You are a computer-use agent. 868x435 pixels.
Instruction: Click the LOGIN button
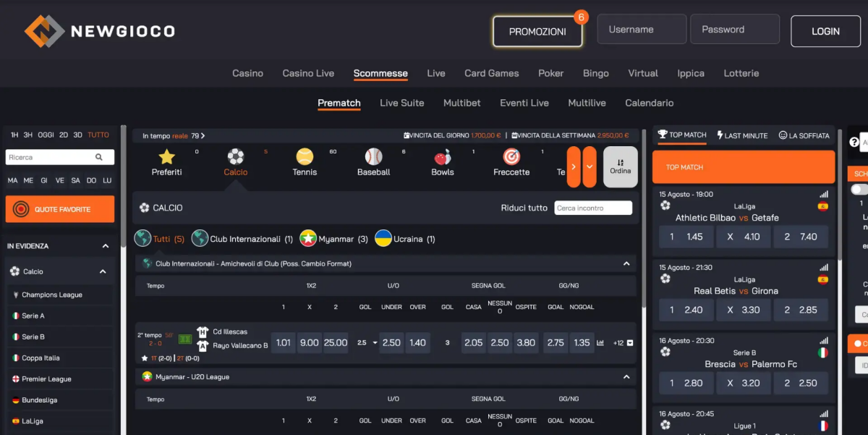coord(825,31)
